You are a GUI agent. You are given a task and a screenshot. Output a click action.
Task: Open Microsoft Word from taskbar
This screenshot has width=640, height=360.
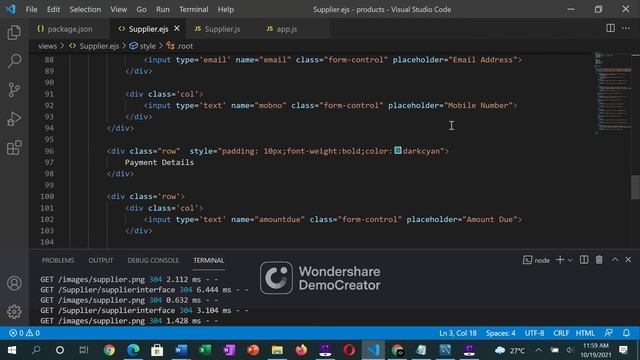click(181, 350)
